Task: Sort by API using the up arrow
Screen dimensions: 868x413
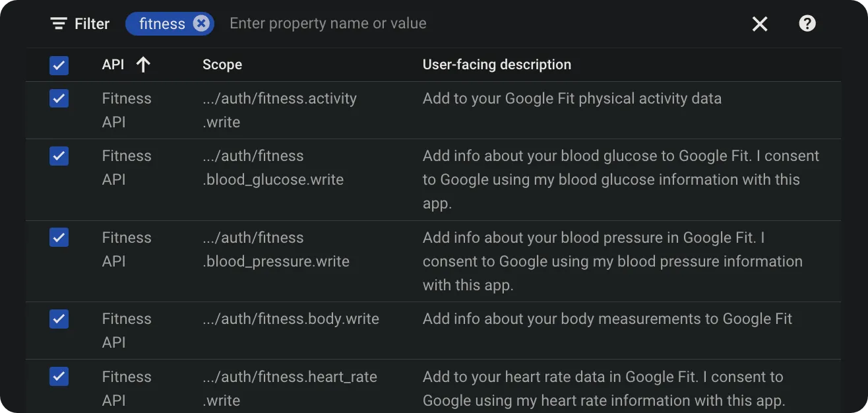Action: [143, 65]
